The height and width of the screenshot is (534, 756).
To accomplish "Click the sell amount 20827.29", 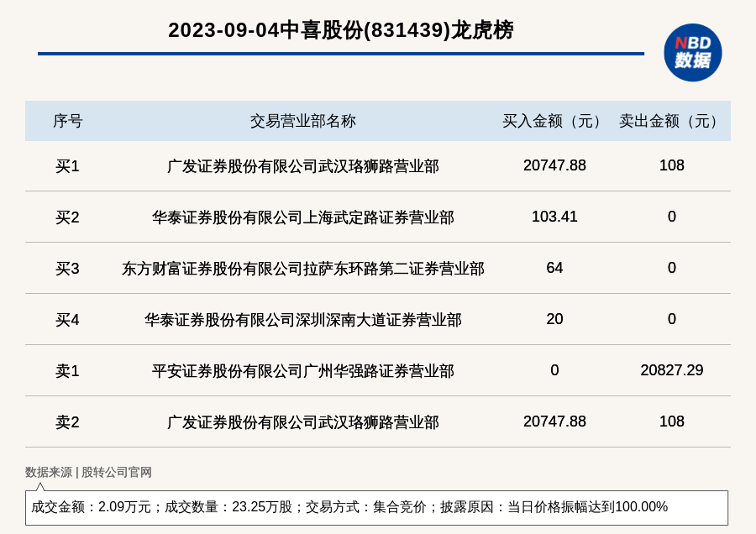I will point(672,369).
